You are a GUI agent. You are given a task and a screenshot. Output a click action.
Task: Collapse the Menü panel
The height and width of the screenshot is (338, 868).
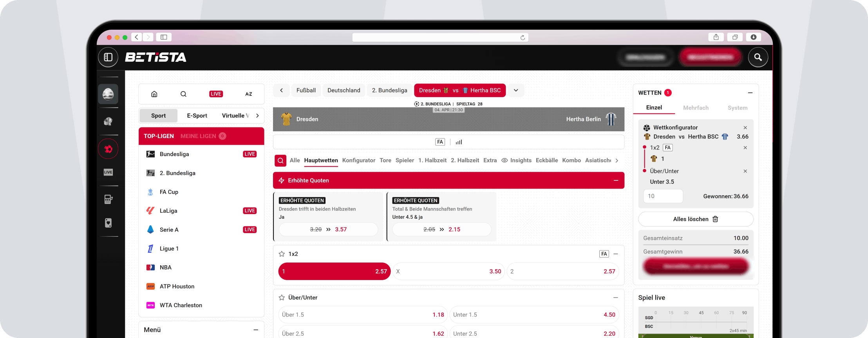tap(256, 330)
